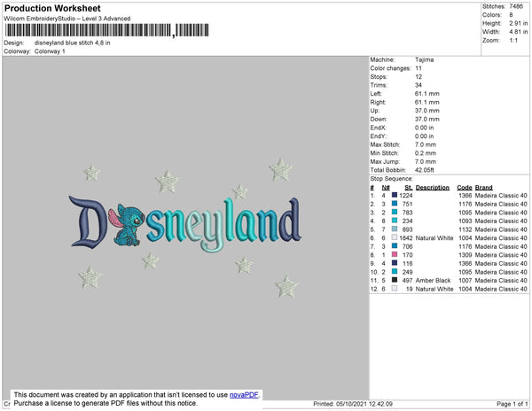Click the 'Stop Sequence:' label
Screen dimensions: 532x411
392,179
